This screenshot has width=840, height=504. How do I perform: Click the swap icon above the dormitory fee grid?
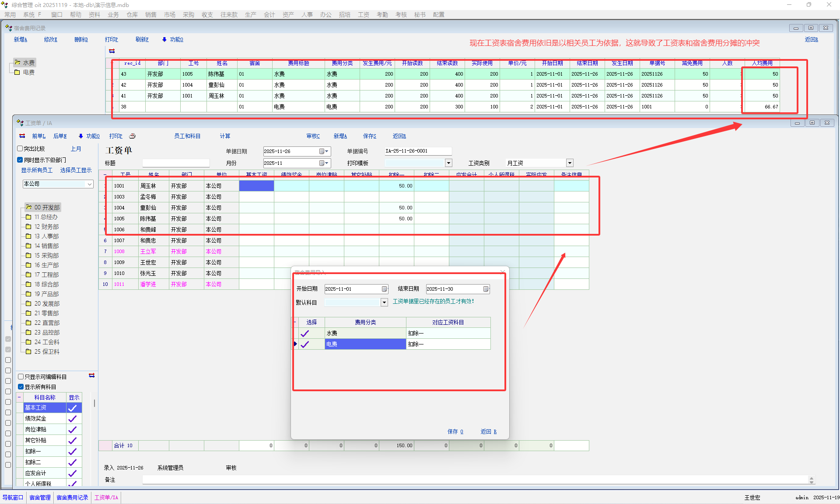[112, 51]
